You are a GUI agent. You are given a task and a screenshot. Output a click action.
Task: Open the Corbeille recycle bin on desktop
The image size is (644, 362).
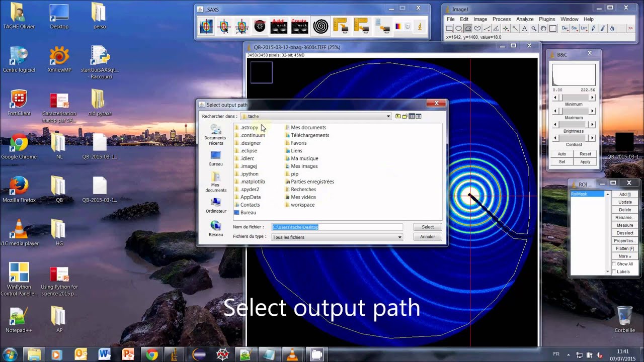coord(624,319)
